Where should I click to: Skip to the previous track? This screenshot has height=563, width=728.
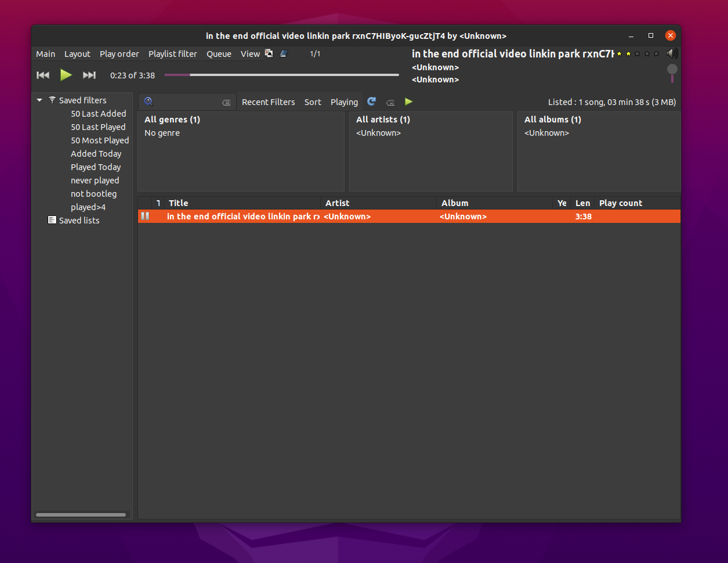[43, 75]
